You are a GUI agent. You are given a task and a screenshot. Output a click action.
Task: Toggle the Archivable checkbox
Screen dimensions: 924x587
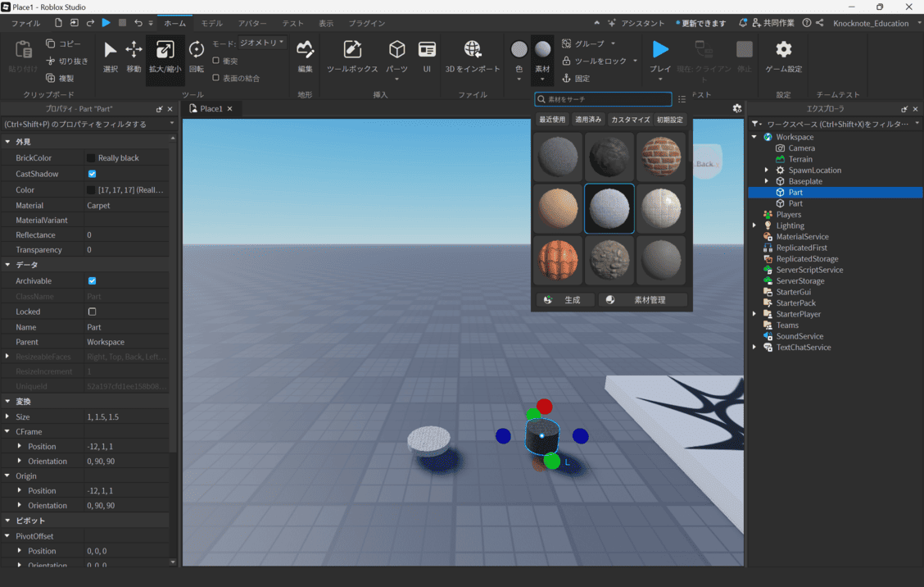point(92,281)
